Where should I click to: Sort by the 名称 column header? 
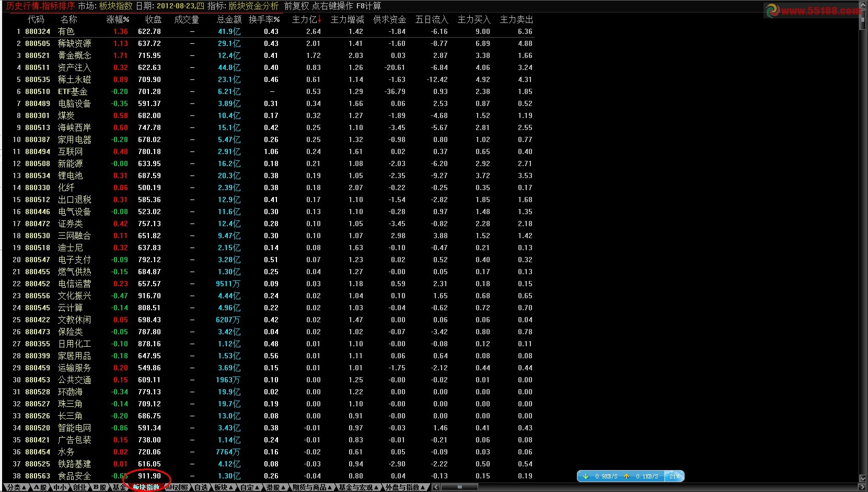[x=69, y=19]
